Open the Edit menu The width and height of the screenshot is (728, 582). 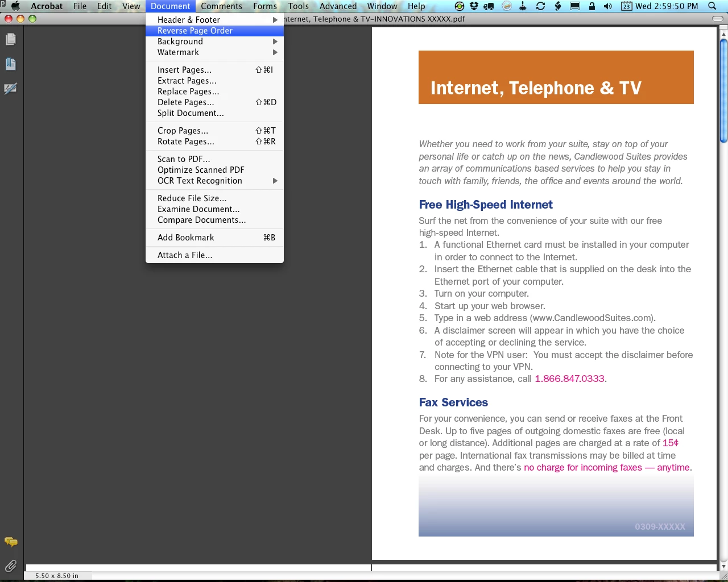click(104, 6)
